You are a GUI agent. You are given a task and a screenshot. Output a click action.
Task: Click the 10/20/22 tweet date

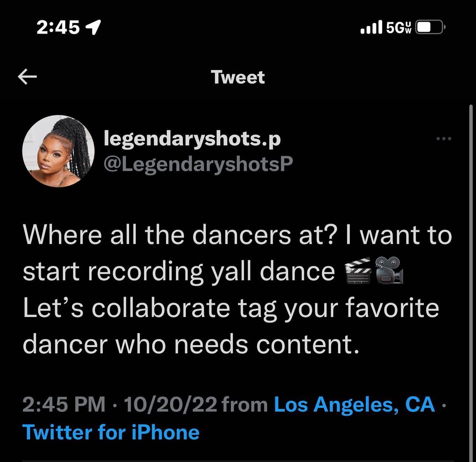click(x=171, y=404)
